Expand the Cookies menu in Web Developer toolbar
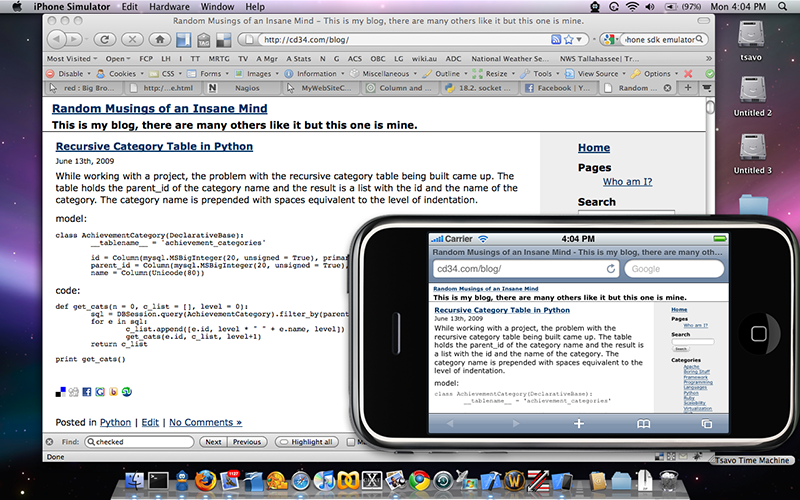 pyautogui.click(x=120, y=73)
